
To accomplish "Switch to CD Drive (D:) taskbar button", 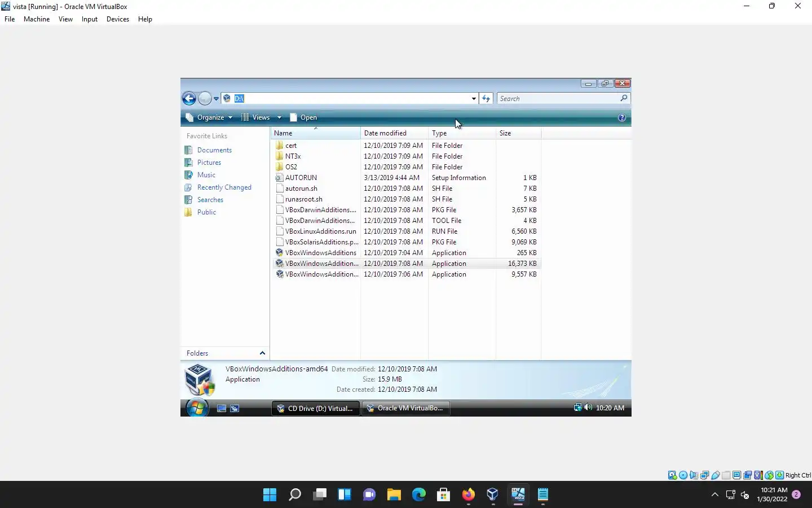I will point(315,408).
